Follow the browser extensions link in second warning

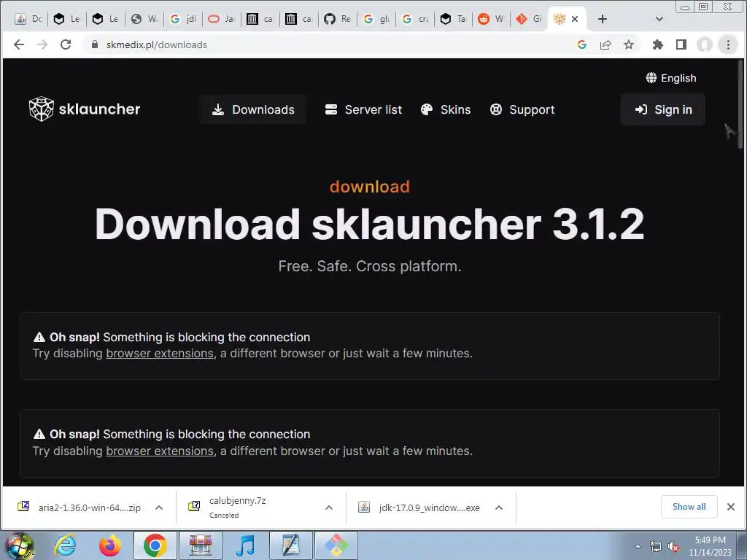160,451
